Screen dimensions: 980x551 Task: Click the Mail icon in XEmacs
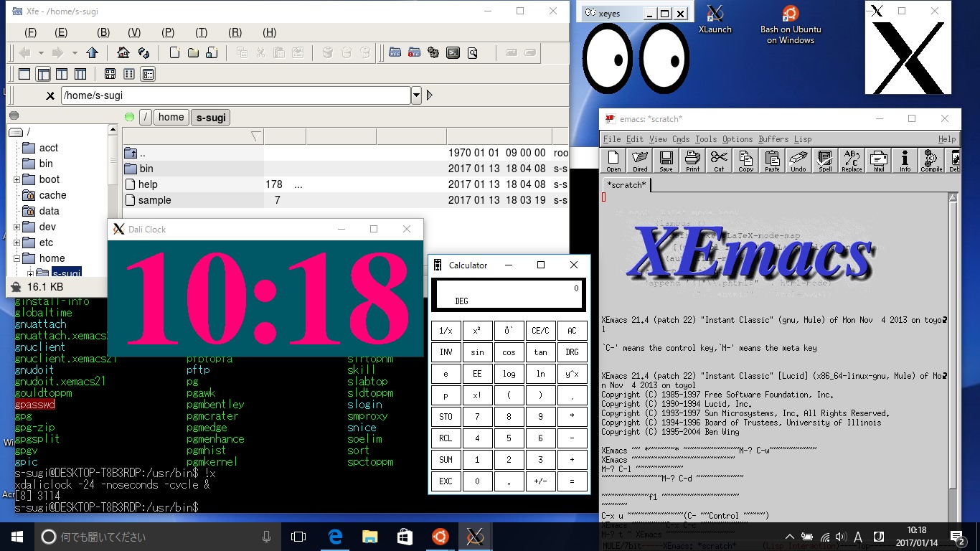coord(879,161)
